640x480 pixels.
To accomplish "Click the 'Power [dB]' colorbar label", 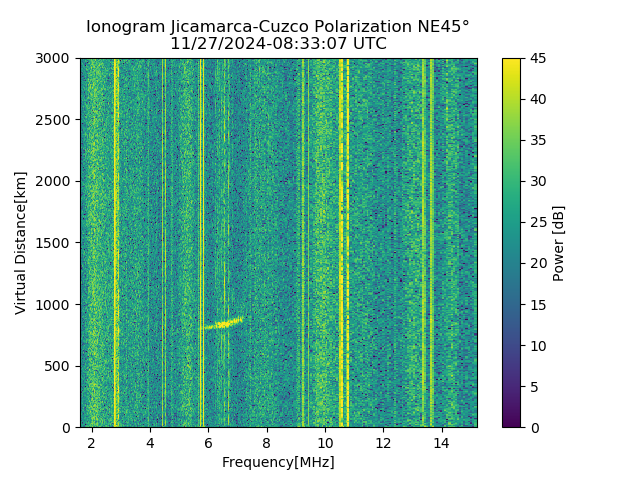I will (558, 244).
